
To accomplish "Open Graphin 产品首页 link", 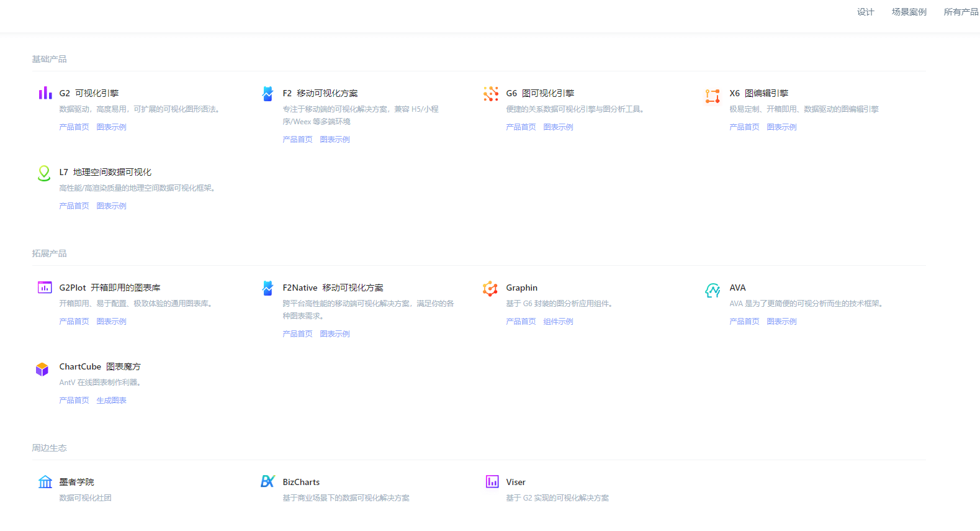I will click(x=521, y=321).
